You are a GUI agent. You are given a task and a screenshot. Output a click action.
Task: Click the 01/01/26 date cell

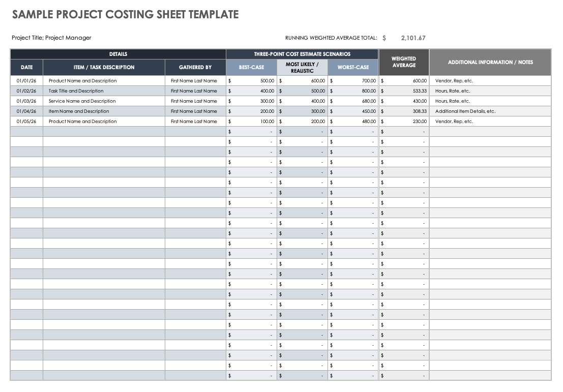tap(26, 81)
